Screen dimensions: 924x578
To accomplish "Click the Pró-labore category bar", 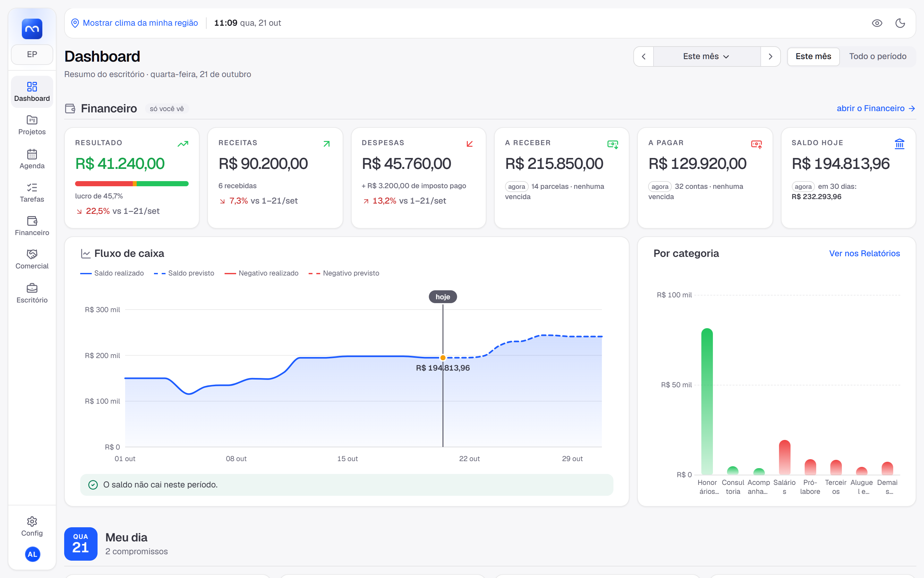I will (810, 467).
